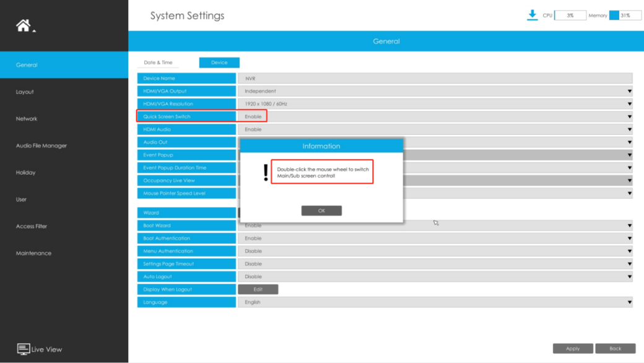Select Audio File Manager in sidebar
This screenshot has height=363, width=644.
(x=41, y=145)
